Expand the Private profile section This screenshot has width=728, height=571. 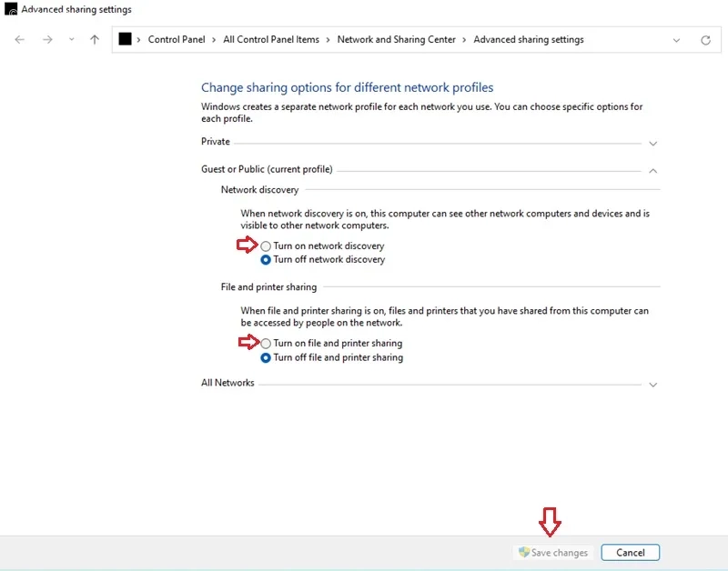(x=652, y=144)
